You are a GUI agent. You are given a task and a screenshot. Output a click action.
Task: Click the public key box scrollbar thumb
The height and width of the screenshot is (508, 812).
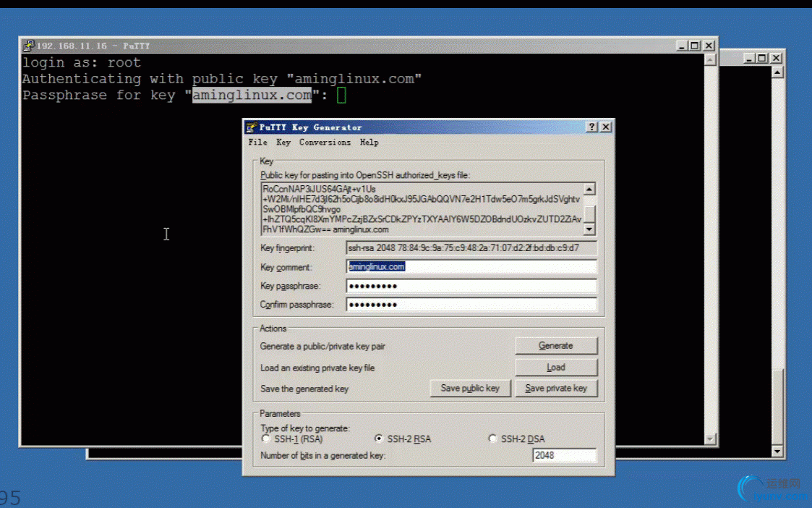(x=589, y=213)
